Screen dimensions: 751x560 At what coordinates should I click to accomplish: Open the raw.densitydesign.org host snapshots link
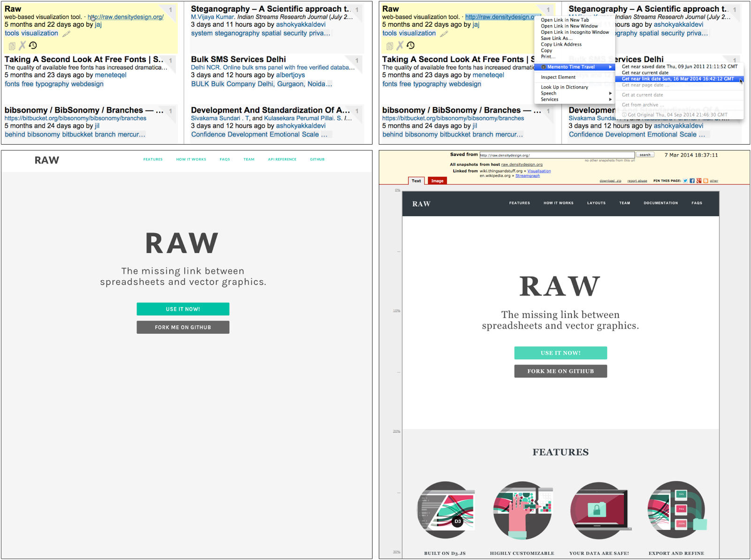click(x=522, y=165)
